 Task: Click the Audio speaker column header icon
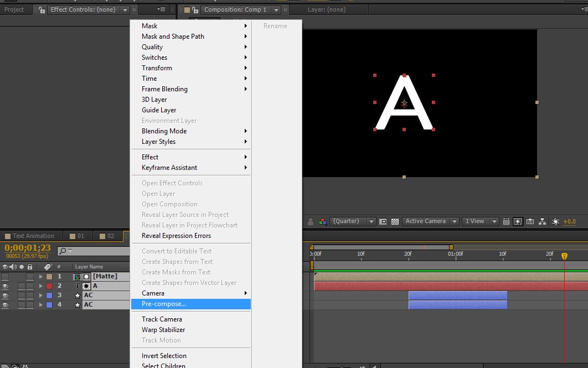click(13, 267)
